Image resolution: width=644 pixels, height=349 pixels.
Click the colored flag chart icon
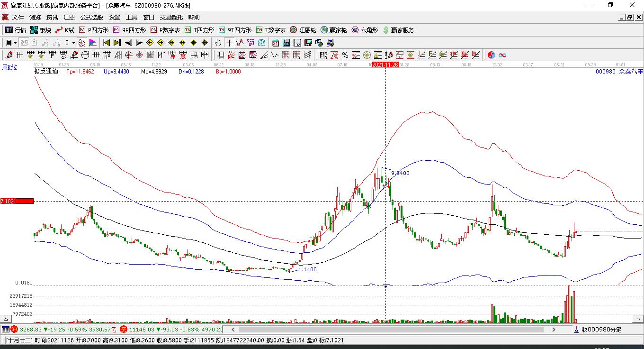click(93, 43)
